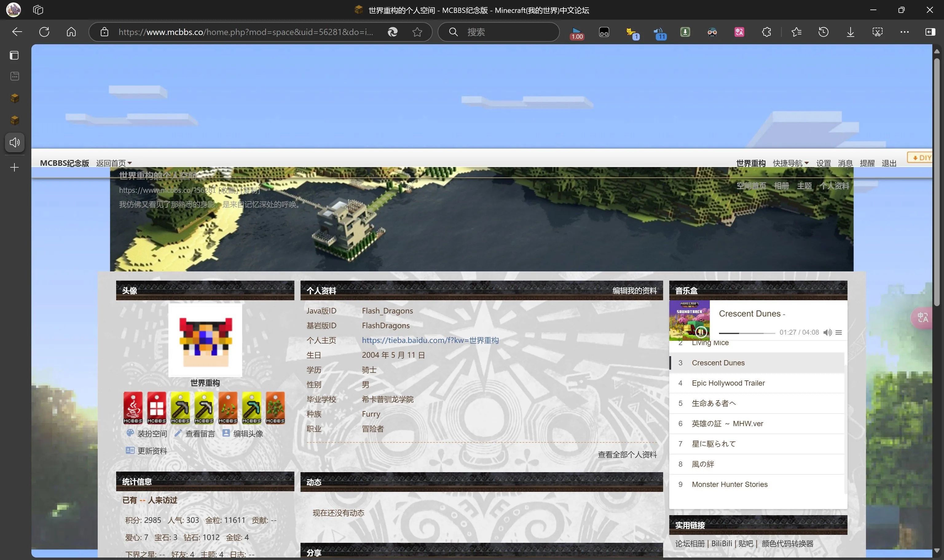The height and width of the screenshot is (560, 944).
Task: Open the favorites list icon
Action: 796,32
